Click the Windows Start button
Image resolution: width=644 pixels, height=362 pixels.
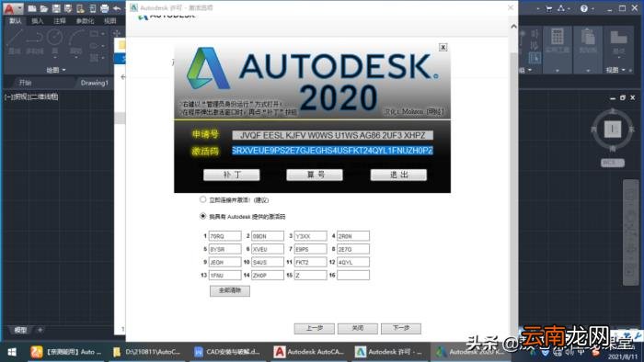coord(11,352)
